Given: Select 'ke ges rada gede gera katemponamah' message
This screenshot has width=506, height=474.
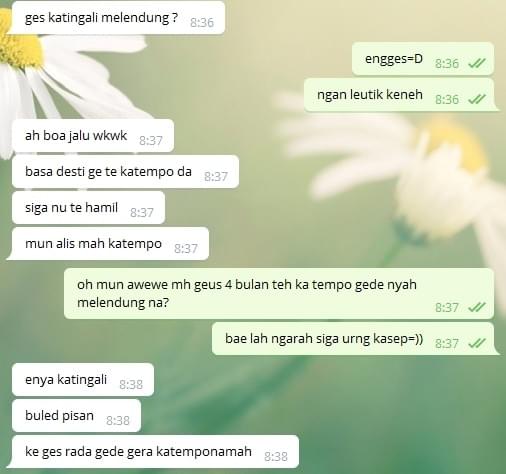Looking at the screenshot, I should coord(153,452).
